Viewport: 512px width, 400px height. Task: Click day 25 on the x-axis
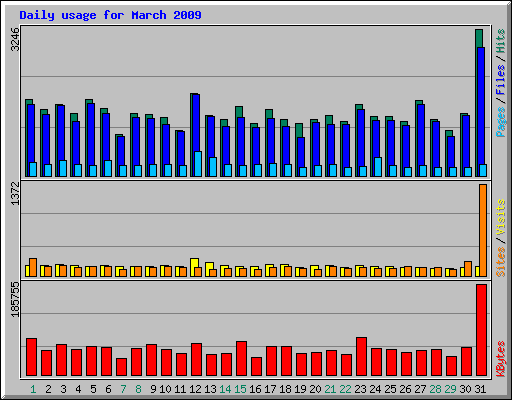390,389
